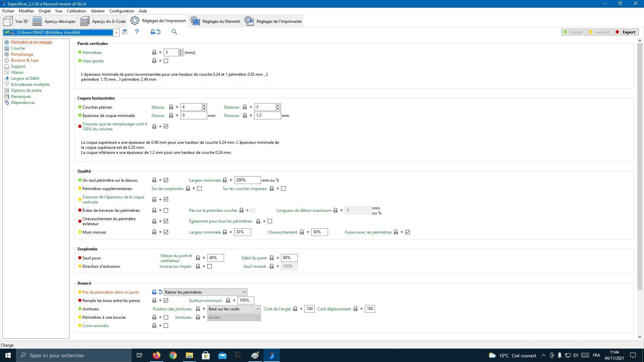Toggle Éviter de traverser les périmètres checkbox
644x362 pixels.
pyautogui.click(x=166, y=210)
